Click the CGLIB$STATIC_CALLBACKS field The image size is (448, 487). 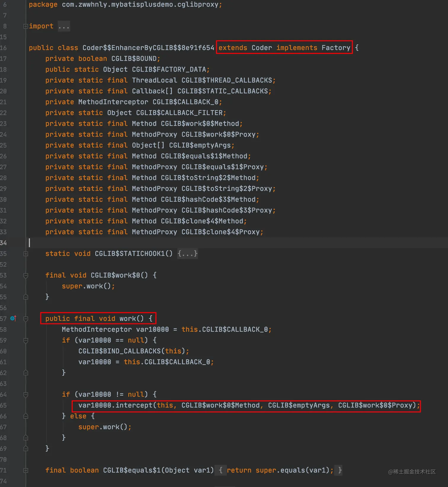pyautogui.click(x=223, y=91)
